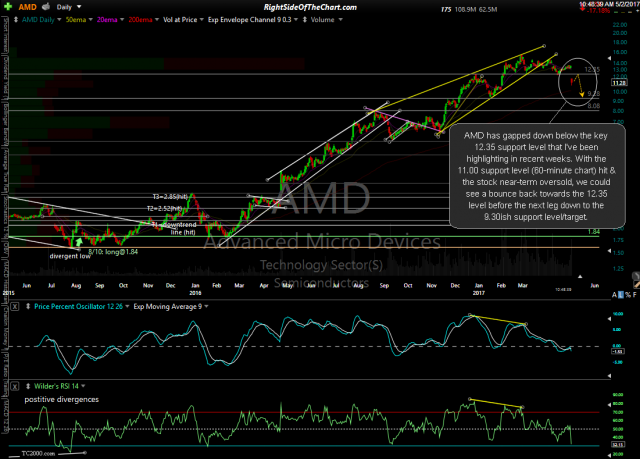The image size is (640, 459).
Task: Click the scale arrow near the 14.00 price
Action: (x=609, y=59)
